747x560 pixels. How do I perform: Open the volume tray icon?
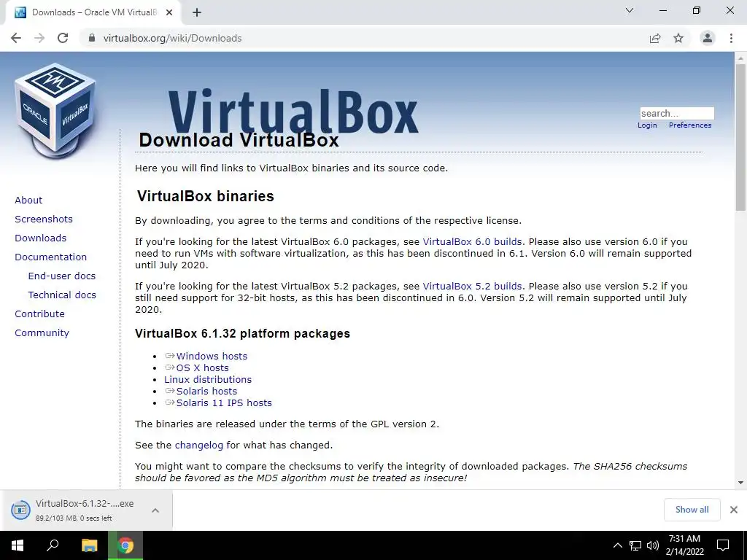[653, 545]
